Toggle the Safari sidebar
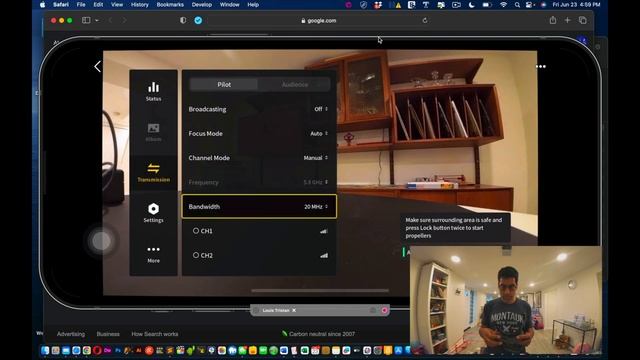 [86, 20]
